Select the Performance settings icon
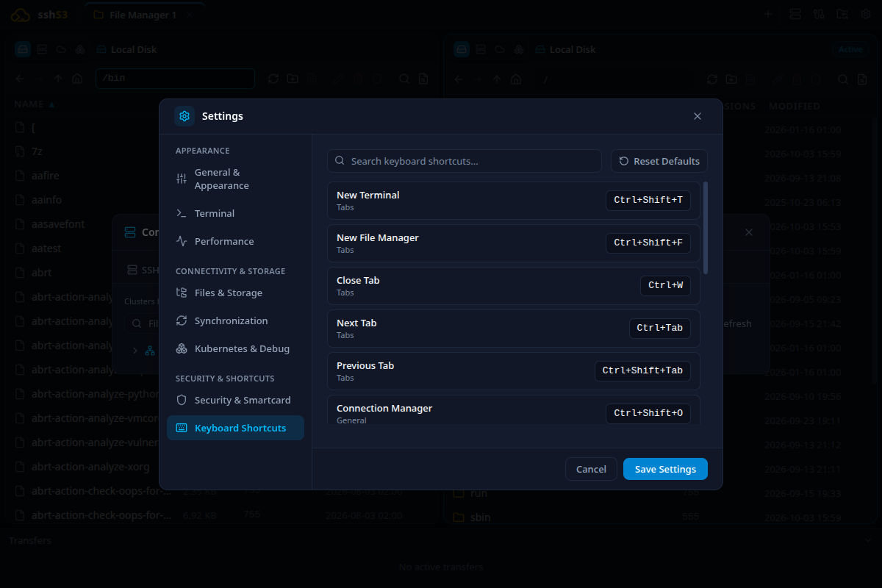 182,241
